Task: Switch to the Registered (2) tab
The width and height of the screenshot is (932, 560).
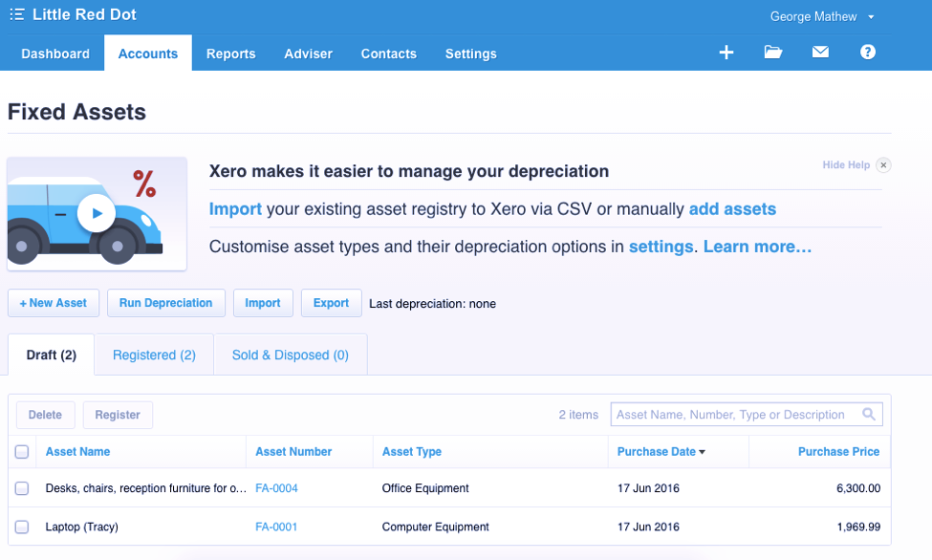Action: [x=154, y=355]
